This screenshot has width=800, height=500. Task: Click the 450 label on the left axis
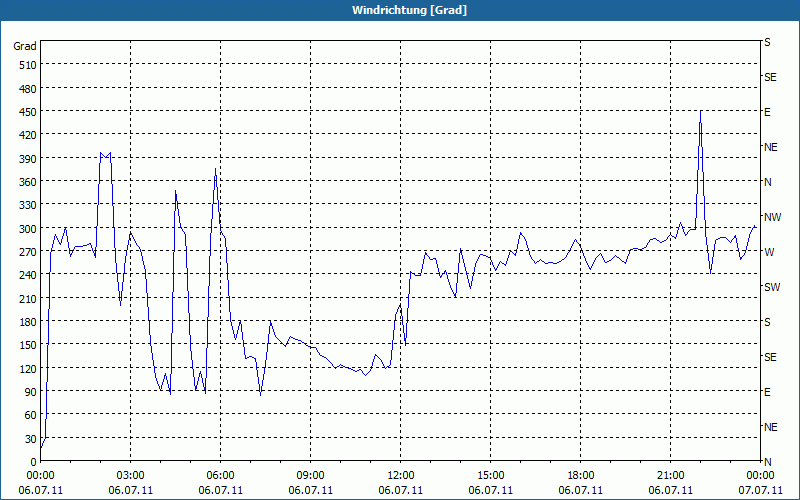[28, 112]
